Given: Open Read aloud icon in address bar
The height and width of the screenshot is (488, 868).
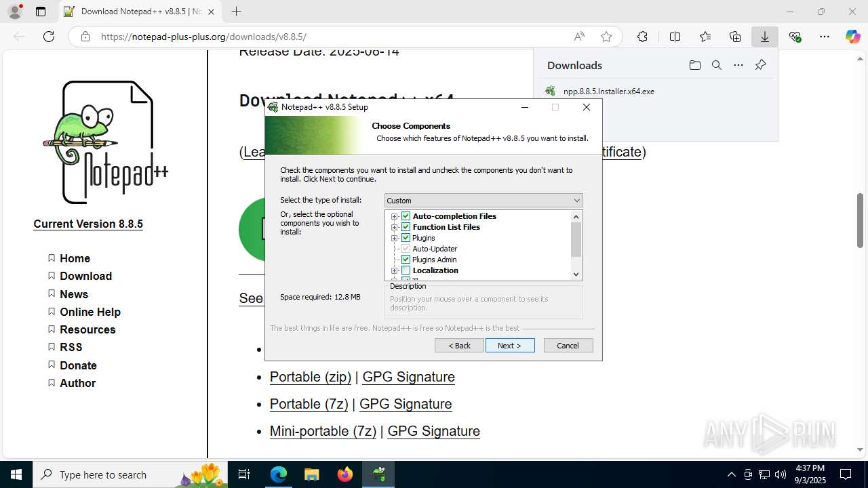Looking at the screenshot, I should [x=579, y=37].
